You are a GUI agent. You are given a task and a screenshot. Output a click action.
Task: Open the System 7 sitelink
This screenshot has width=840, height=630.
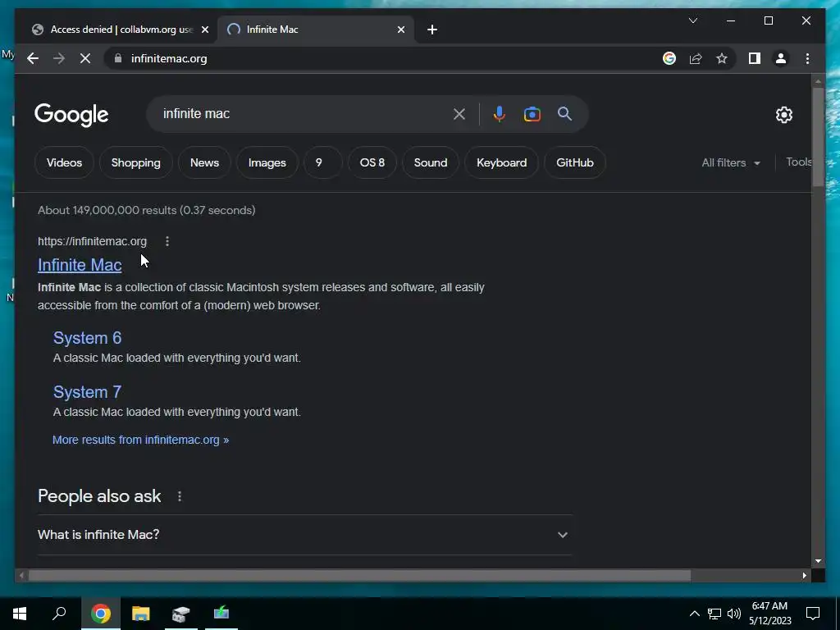87,392
